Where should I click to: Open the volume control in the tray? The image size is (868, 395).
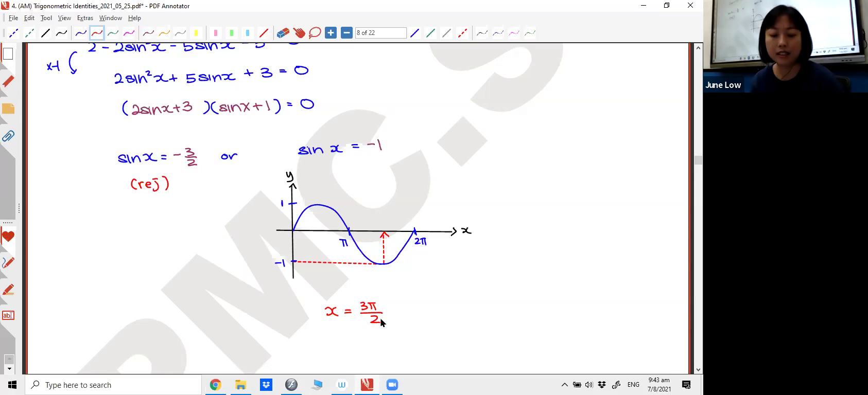tap(589, 385)
